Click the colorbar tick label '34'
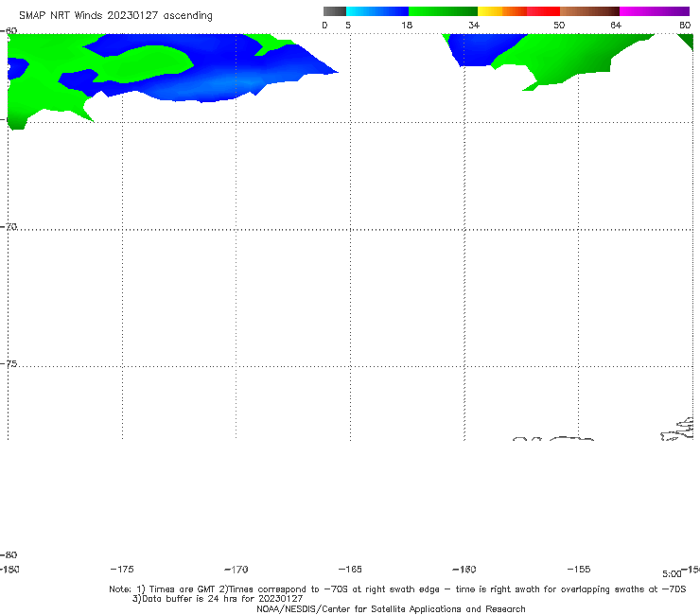 click(x=474, y=26)
